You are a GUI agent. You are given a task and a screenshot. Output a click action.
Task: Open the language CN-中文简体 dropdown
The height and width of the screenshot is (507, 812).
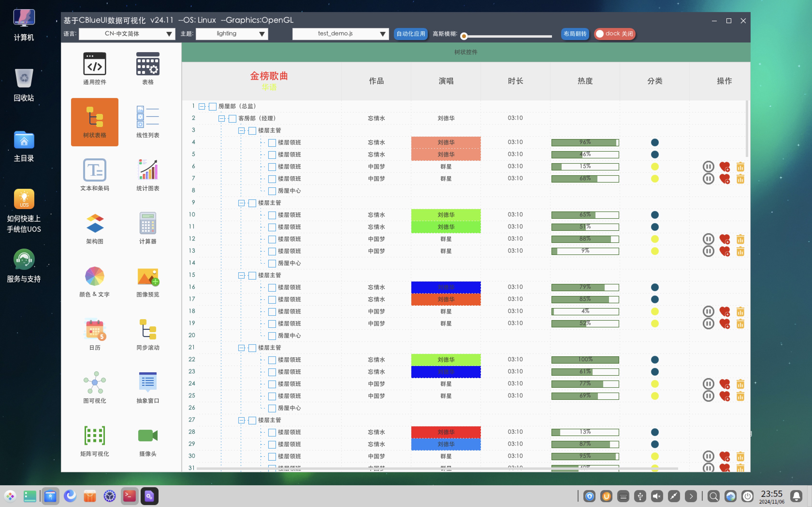[x=127, y=34]
